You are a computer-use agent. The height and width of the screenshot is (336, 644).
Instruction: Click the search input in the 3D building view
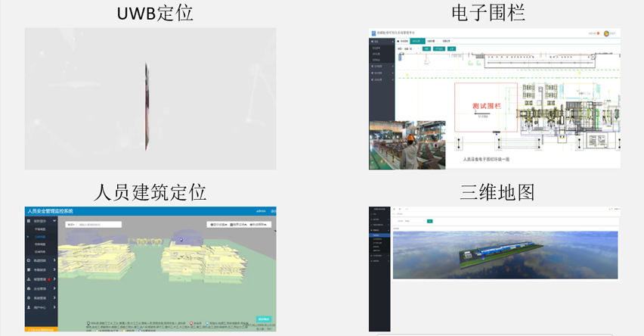(99, 225)
